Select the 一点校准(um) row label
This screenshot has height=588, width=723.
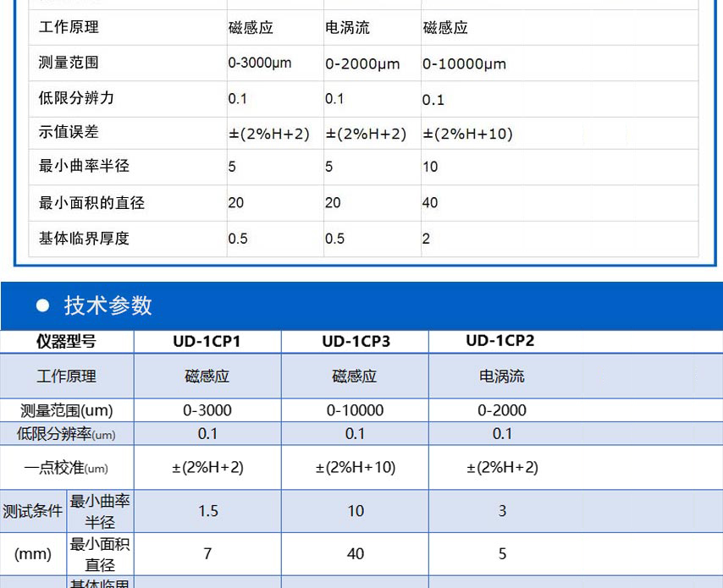point(67,466)
